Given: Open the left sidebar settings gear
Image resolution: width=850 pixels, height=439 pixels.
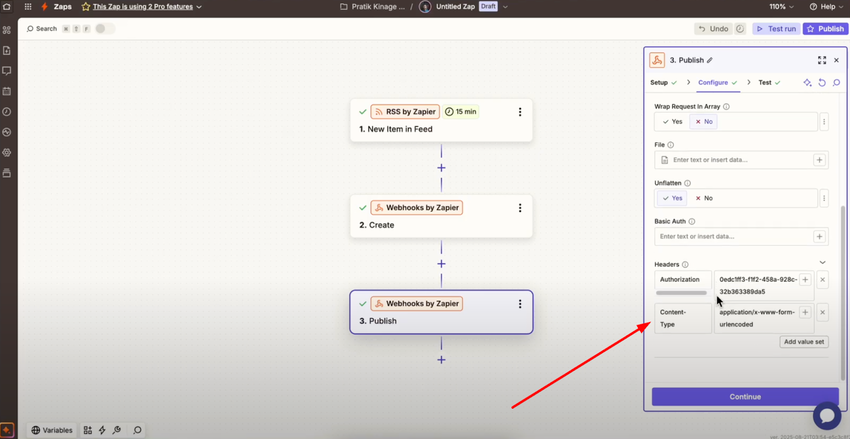Looking at the screenshot, I should click(7, 153).
